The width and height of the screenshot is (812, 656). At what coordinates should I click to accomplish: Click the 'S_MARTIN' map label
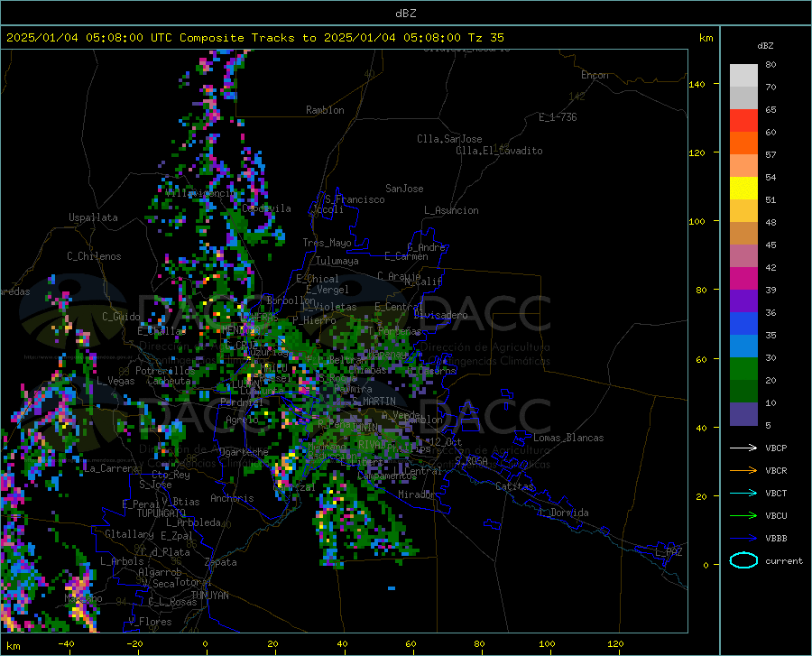coord(374,402)
